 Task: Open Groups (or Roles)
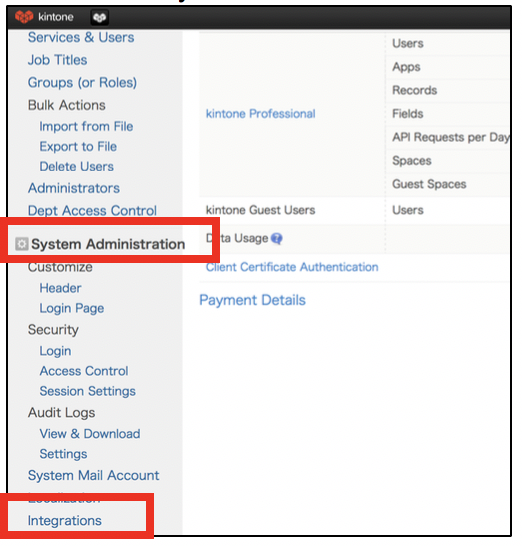tap(82, 83)
